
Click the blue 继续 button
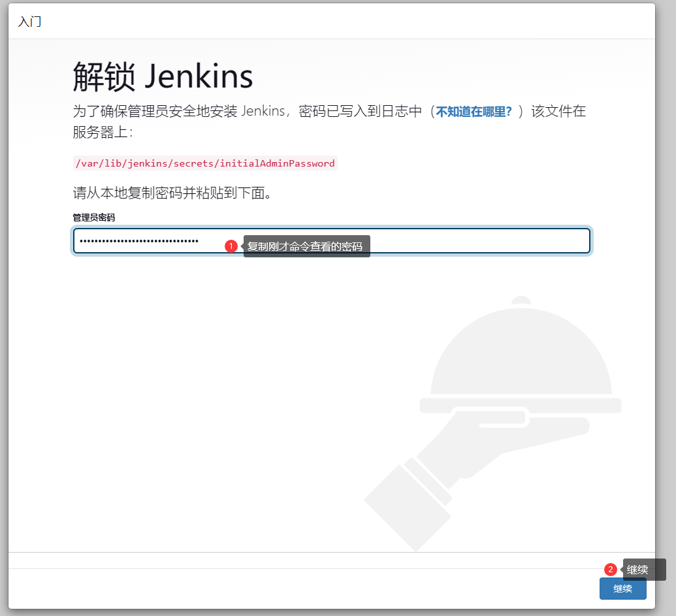[622, 589]
